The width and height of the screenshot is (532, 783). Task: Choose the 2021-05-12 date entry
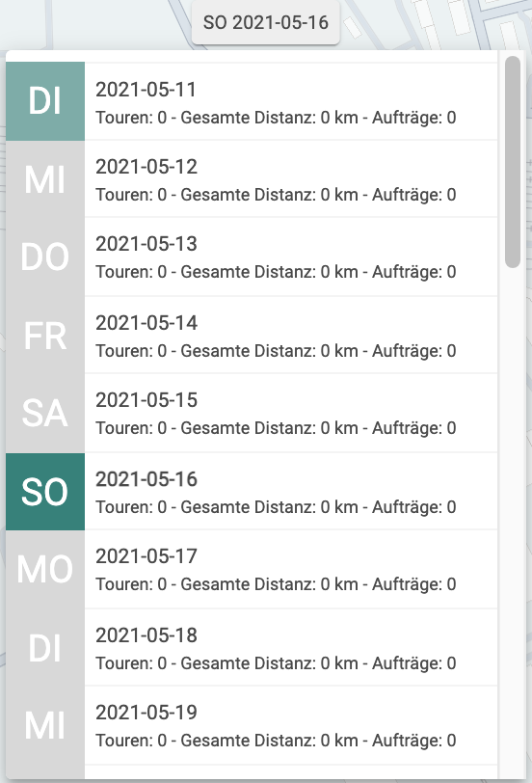tap(291, 179)
